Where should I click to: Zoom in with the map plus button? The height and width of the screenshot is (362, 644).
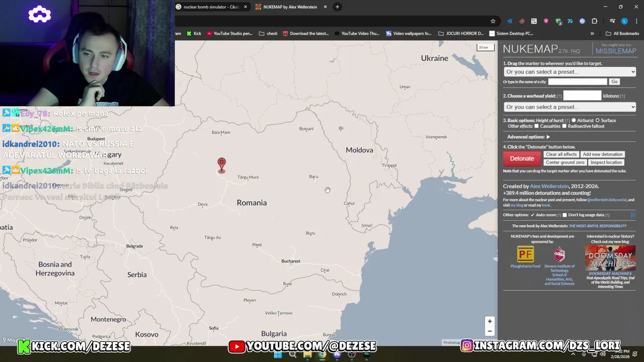pyautogui.click(x=490, y=321)
